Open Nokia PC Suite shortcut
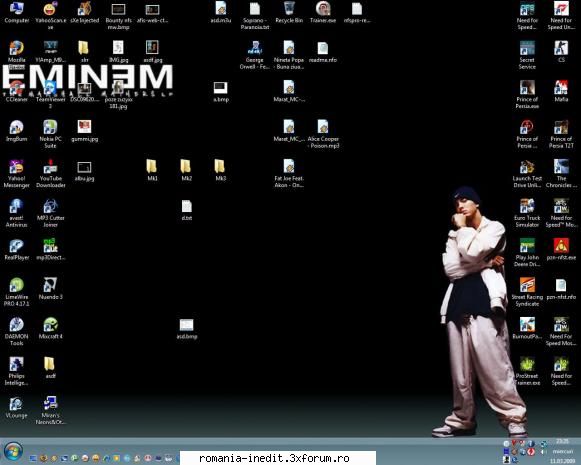 (50, 134)
